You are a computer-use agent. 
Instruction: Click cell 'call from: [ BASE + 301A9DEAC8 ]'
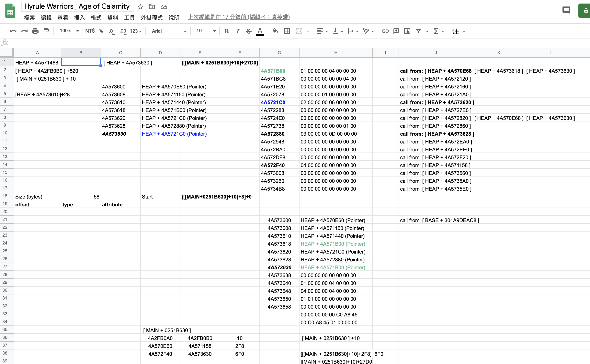[439, 220]
